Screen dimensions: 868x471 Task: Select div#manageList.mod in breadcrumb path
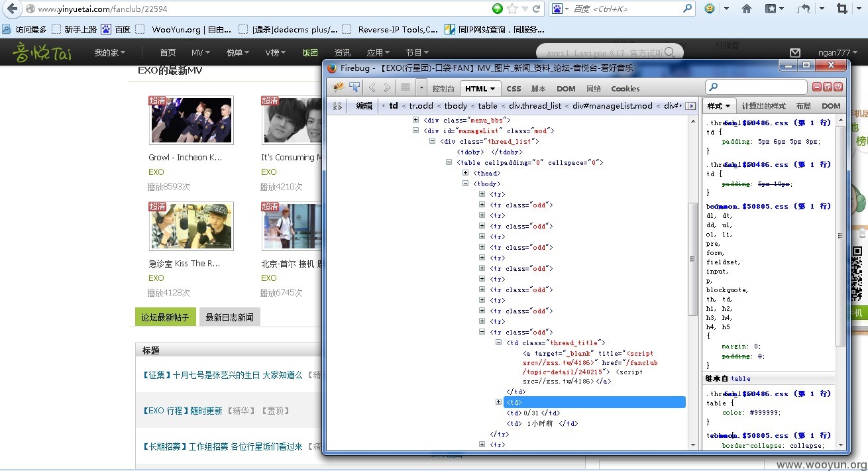pos(612,106)
